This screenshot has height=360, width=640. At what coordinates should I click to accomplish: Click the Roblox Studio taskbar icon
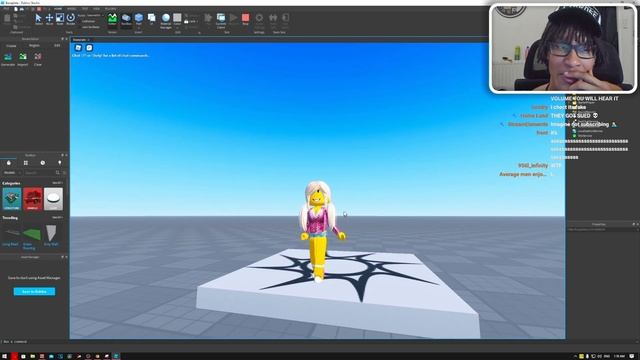tap(116, 356)
